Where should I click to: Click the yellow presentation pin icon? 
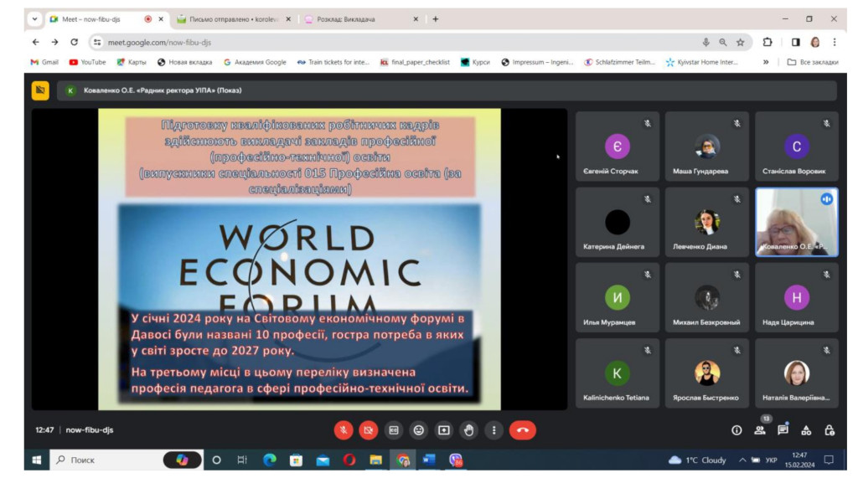(40, 90)
